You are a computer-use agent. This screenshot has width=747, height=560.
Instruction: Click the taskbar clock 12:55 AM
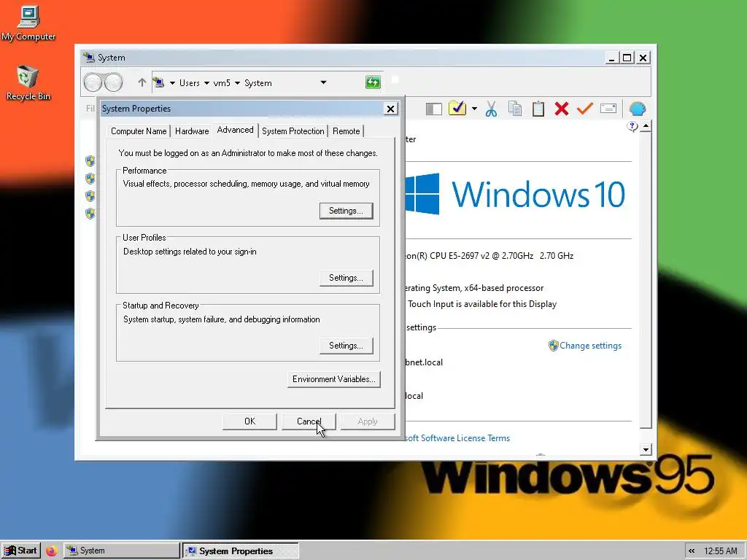tap(720, 551)
